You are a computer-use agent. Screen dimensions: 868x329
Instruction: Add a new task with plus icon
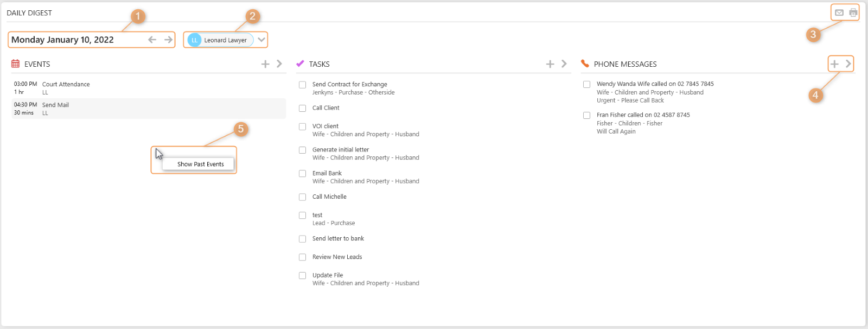[550, 64]
